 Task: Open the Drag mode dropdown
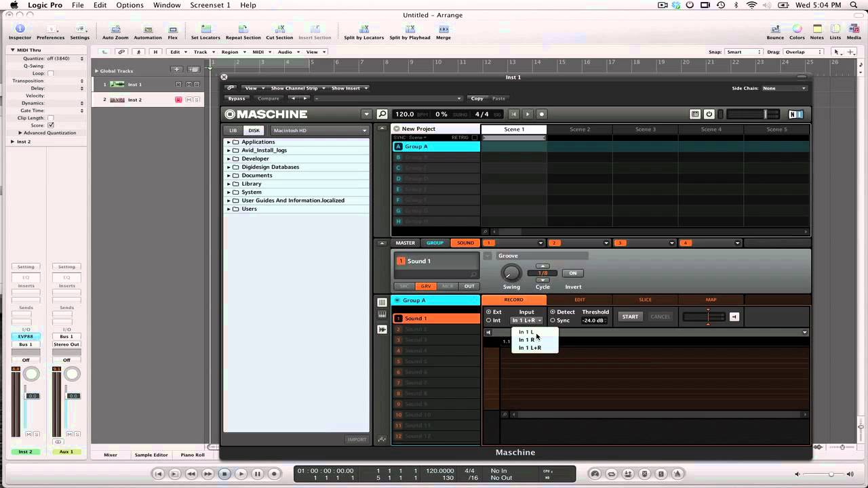(804, 52)
